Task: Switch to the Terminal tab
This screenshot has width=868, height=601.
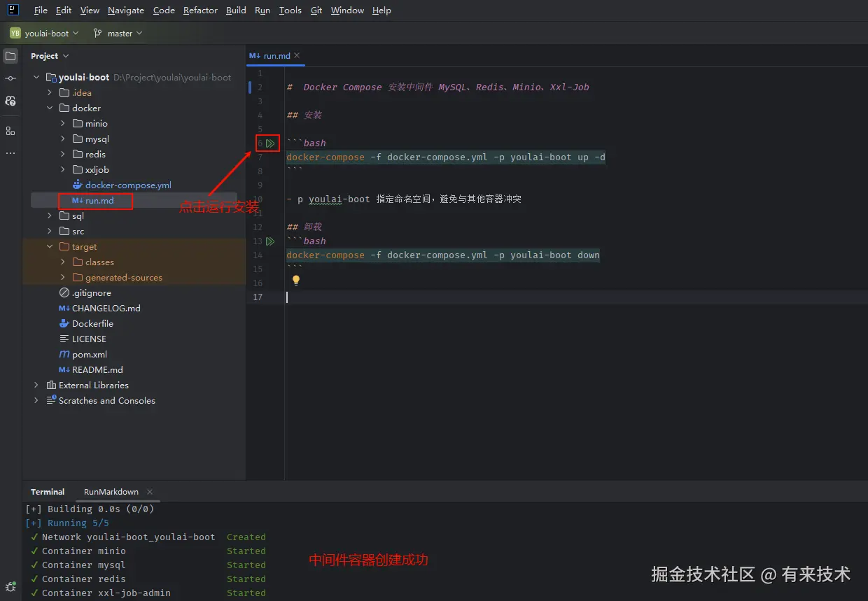Action: tap(48, 492)
